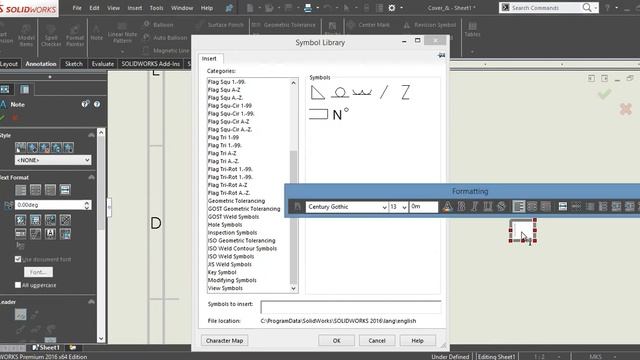Uncheck Use document font checkbox
This screenshot has width=640, height=360.
(18, 259)
